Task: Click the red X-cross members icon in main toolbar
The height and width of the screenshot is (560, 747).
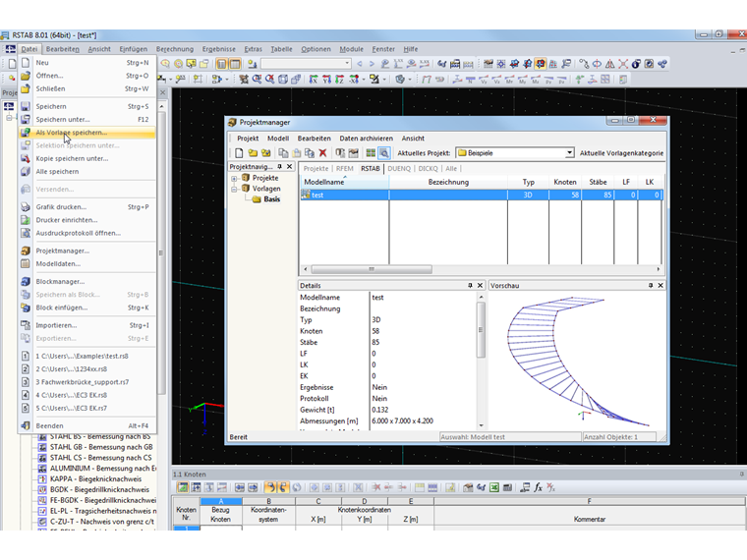Action: tap(623, 63)
